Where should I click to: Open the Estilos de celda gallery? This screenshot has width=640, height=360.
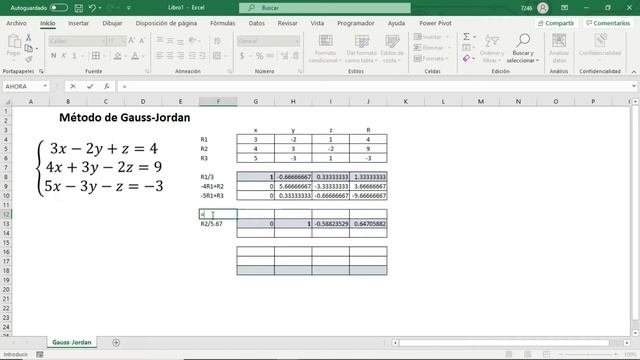pyautogui.click(x=392, y=49)
